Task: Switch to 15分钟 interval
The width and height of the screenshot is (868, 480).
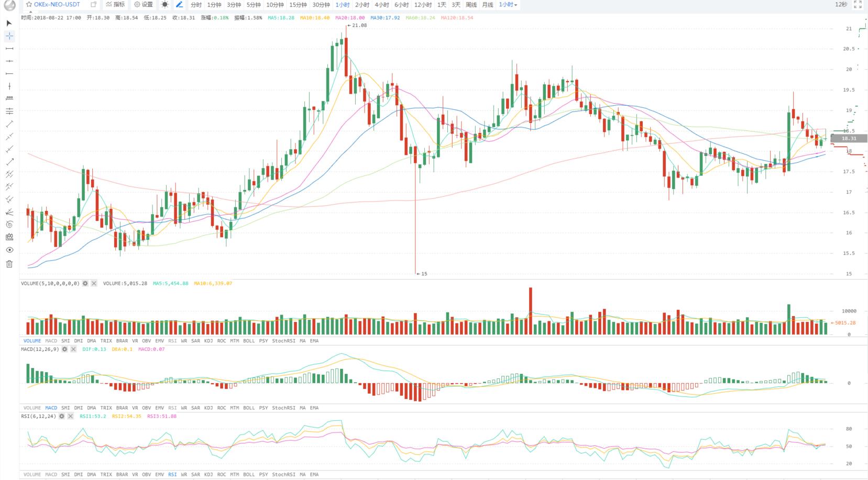Action: click(x=298, y=5)
